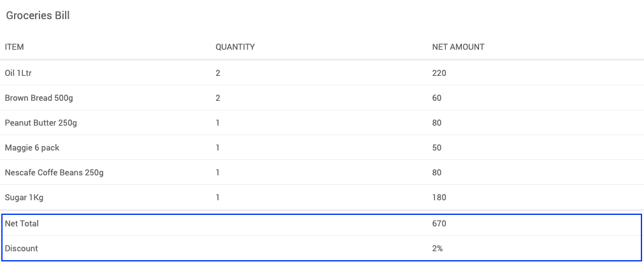Click net amount 50 for Maggie
The width and height of the screenshot is (644, 264).
click(436, 148)
